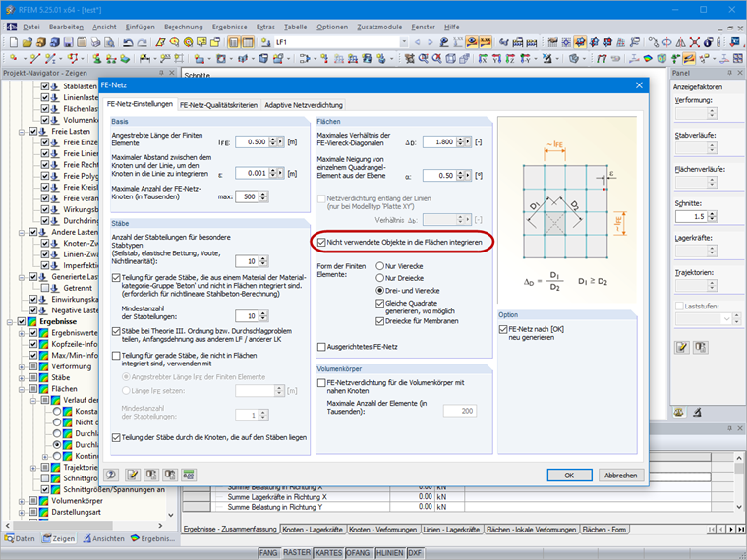Collapse the Andere Lasten tree node

22,233
